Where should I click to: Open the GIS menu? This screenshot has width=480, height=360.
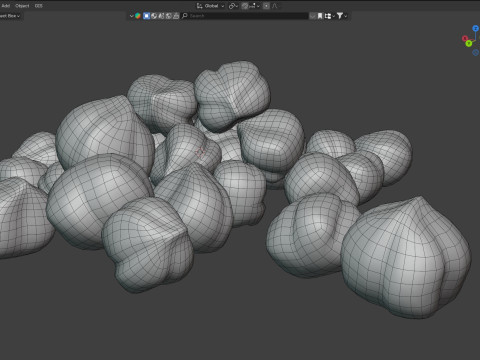pos(38,6)
